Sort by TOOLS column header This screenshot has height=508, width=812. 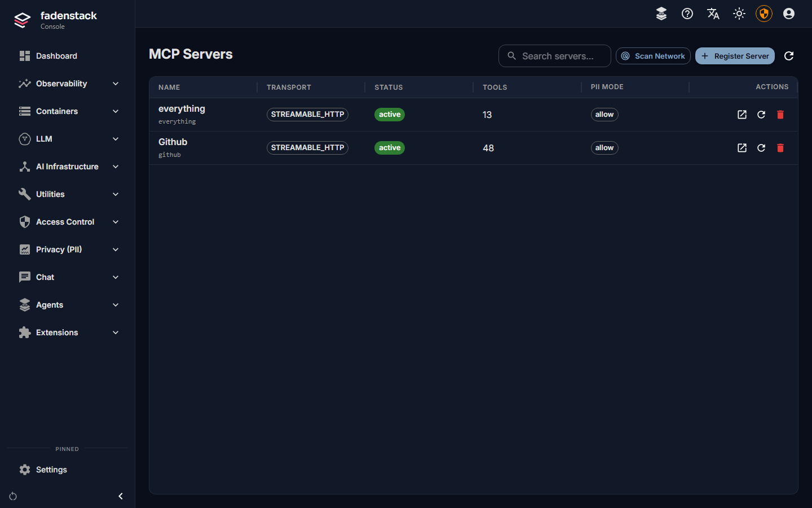495,87
